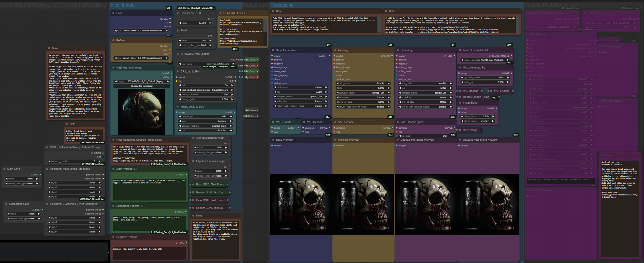Collapse the OPTIONAL Vae Loader node

coord(178,54)
